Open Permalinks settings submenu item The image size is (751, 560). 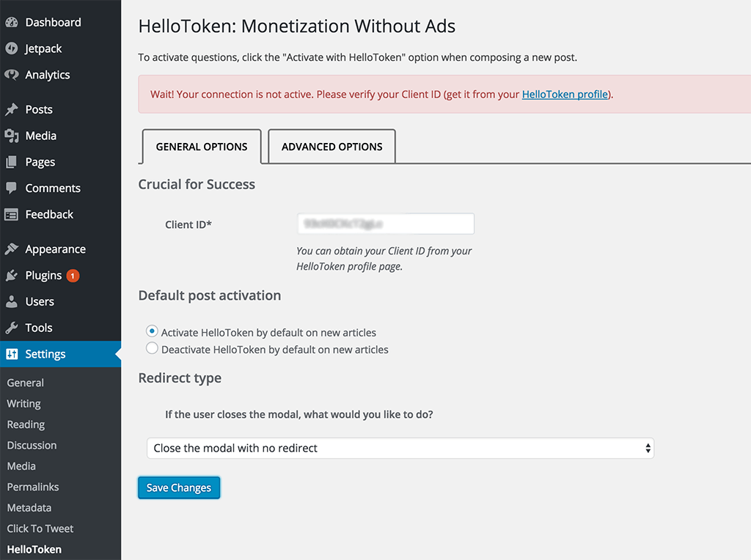point(33,487)
